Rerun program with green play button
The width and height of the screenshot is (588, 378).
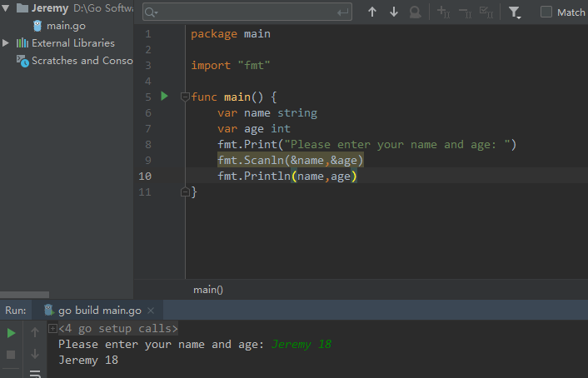point(12,333)
